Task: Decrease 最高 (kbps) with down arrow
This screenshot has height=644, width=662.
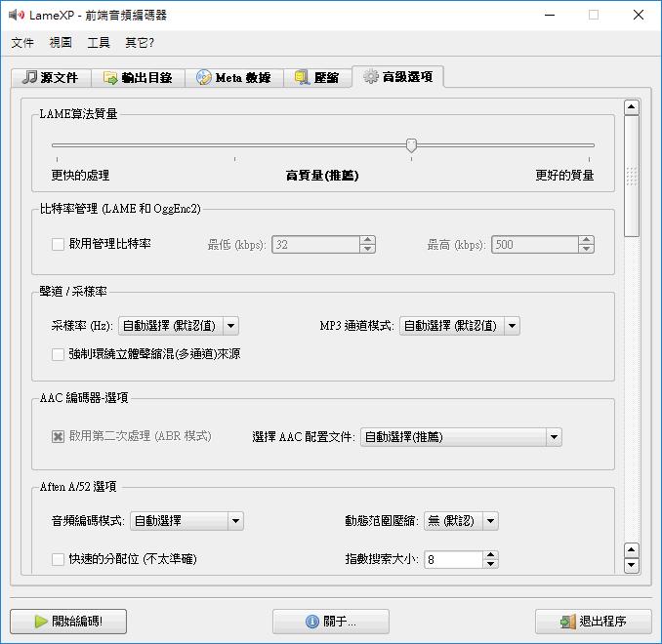Action: point(587,249)
